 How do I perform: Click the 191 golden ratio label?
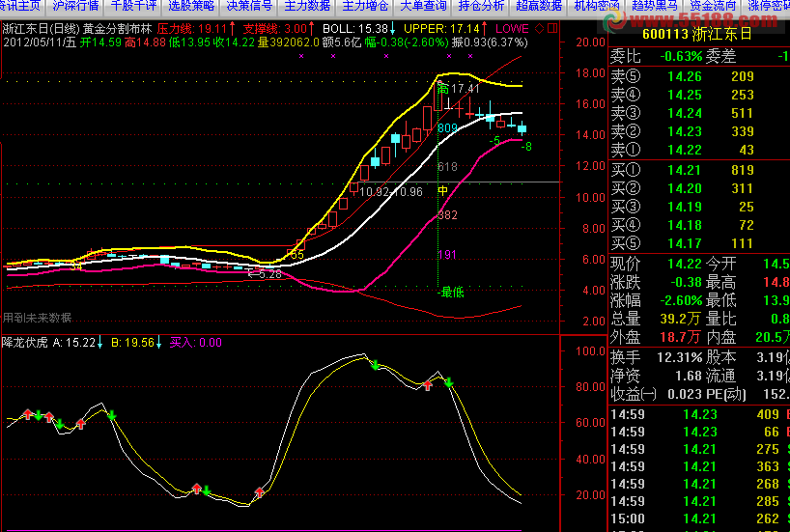click(447, 254)
